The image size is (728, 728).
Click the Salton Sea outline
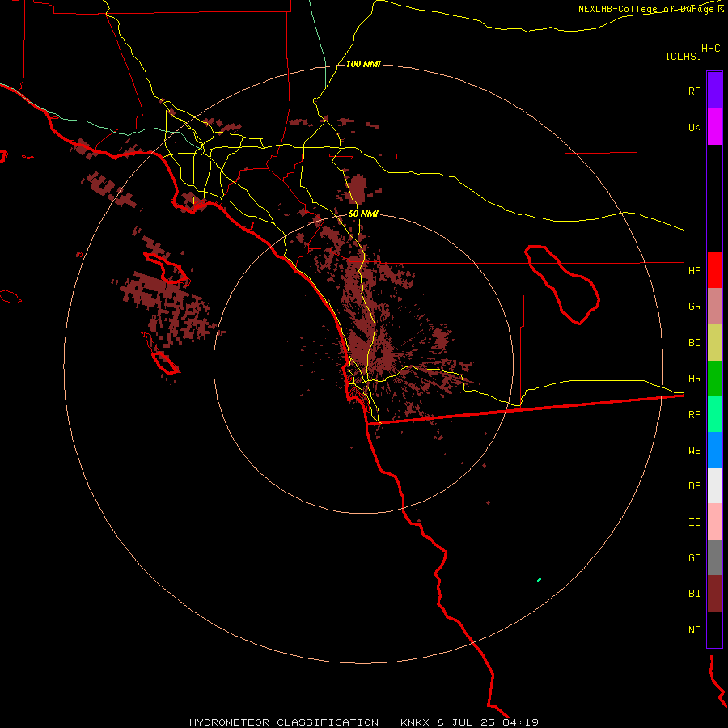pyautogui.click(x=562, y=285)
